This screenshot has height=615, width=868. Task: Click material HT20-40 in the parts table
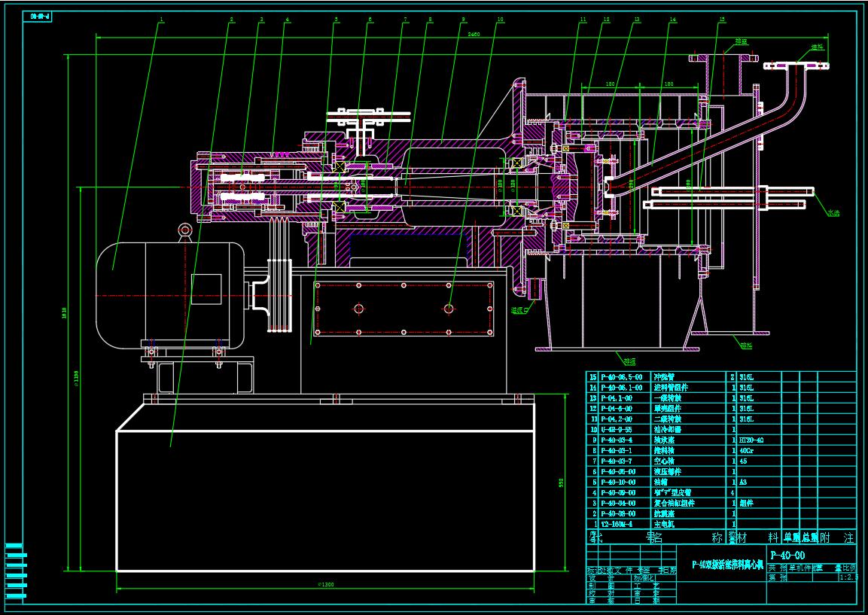[751, 440]
